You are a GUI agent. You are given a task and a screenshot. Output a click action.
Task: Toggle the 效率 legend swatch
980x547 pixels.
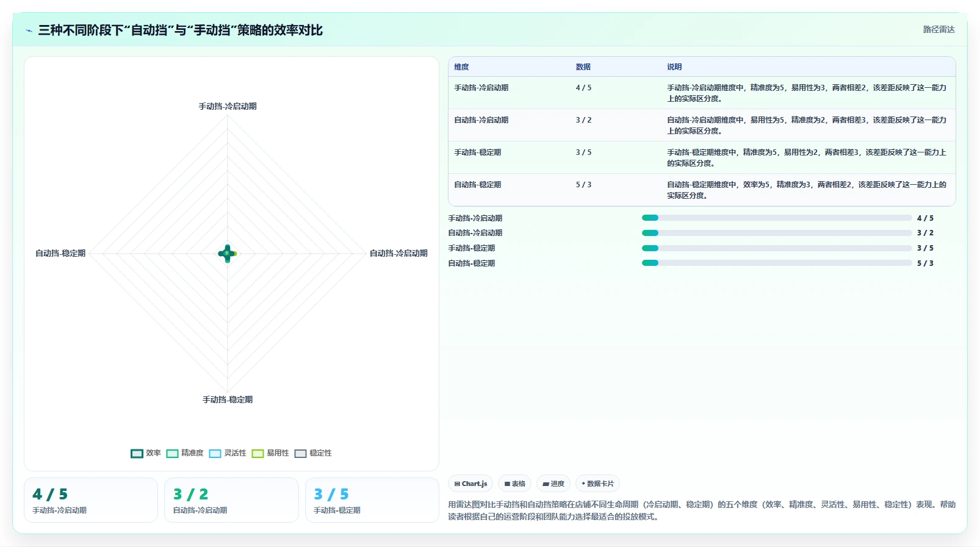tap(137, 453)
